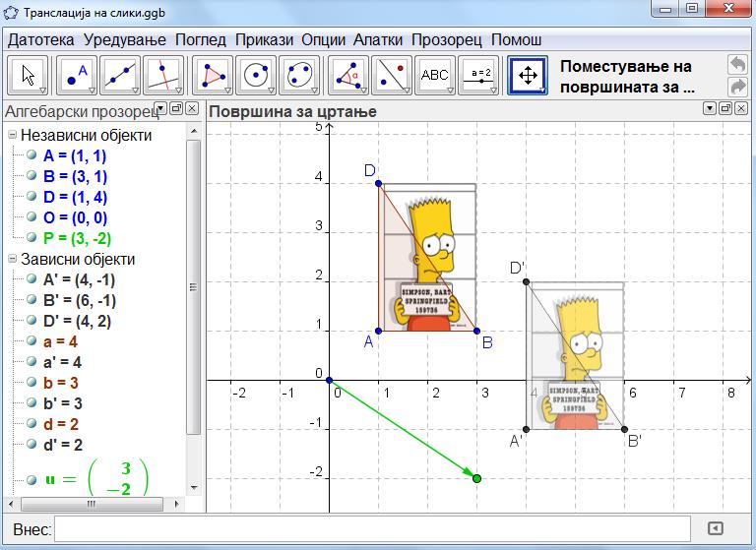
Task: Open the Angle tool dropdown arrow
Action: point(363,91)
